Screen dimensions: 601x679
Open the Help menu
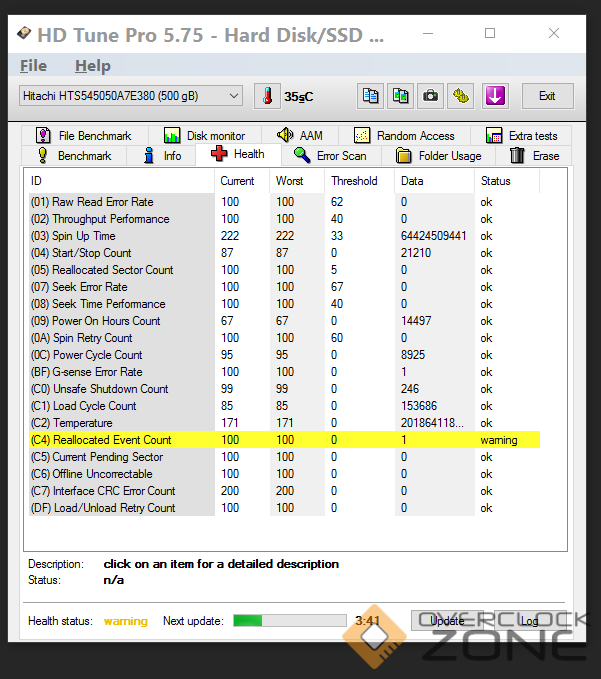pos(93,66)
